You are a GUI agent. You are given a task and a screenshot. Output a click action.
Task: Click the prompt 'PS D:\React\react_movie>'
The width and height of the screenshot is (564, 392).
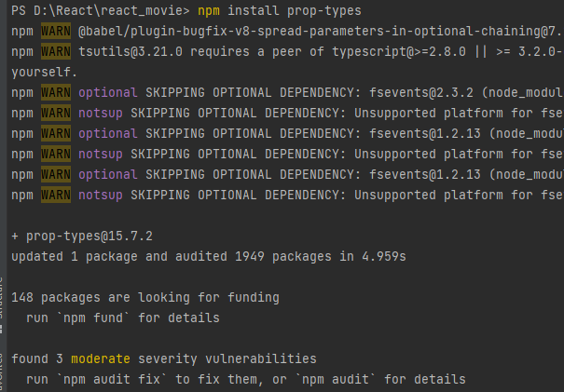point(101,11)
